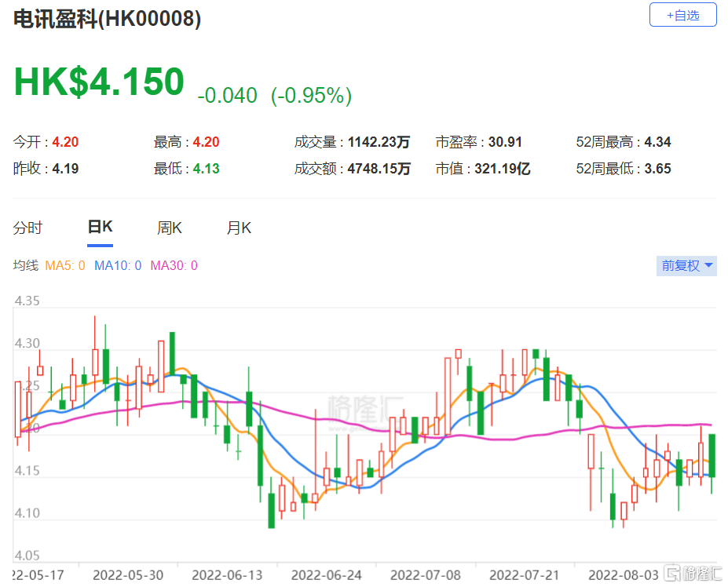Click the stock title 电讯盈科(HK00008)
This screenshot has height=587, width=728.
[108, 19]
